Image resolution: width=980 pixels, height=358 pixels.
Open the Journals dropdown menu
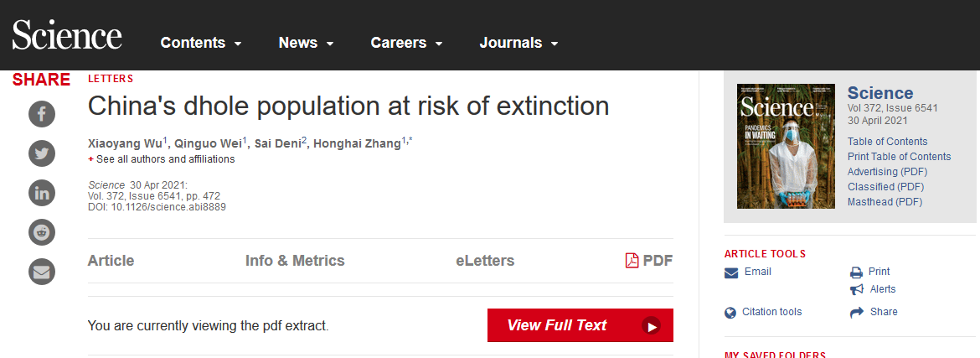click(518, 43)
